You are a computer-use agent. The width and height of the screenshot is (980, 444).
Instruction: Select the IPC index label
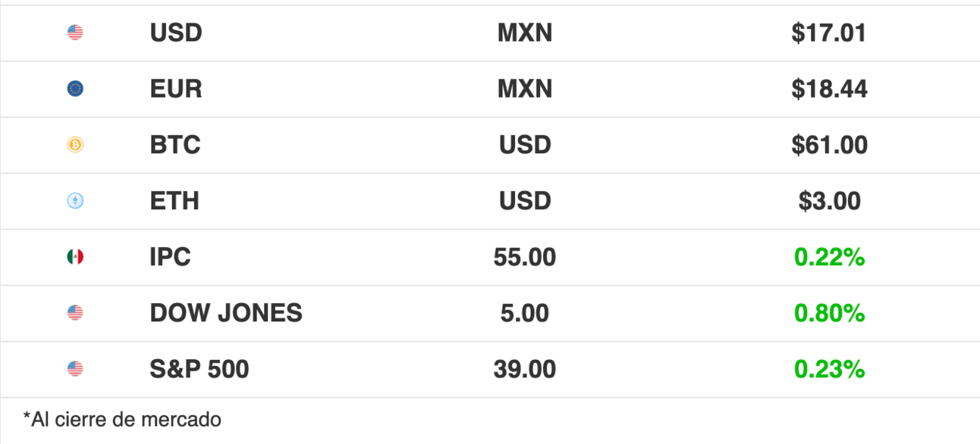point(171,258)
